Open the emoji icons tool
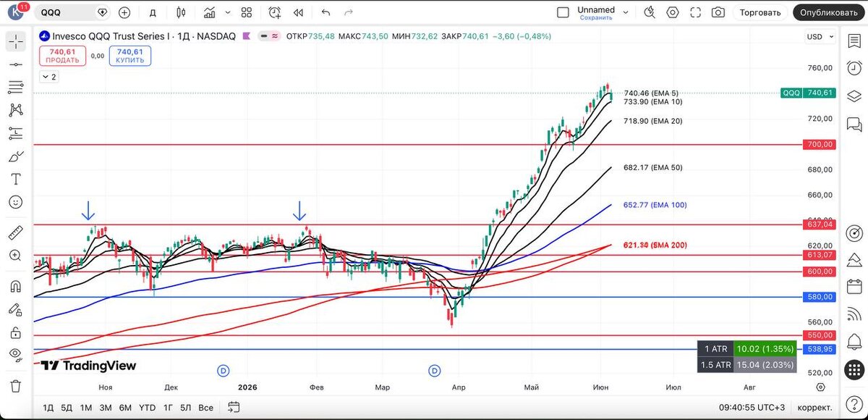Image resolution: width=868 pixels, height=420 pixels. click(x=16, y=202)
